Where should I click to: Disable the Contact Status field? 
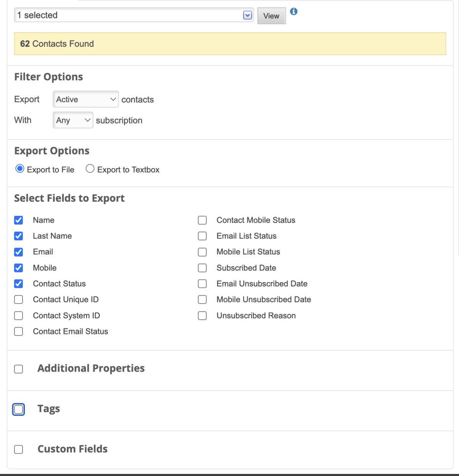pos(18,284)
